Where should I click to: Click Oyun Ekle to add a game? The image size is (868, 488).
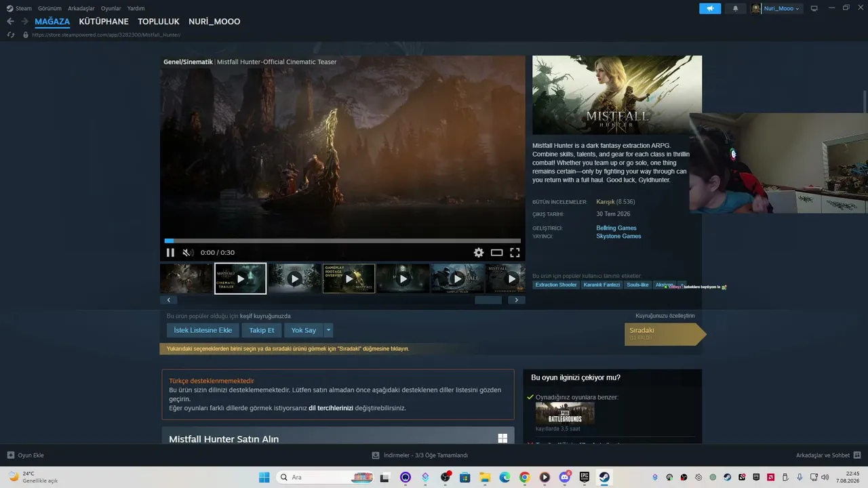click(26, 455)
